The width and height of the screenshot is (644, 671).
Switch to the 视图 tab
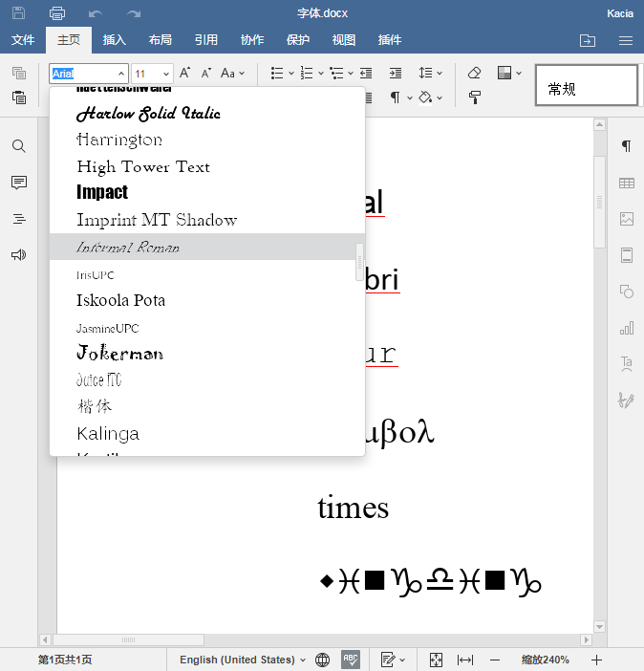pos(343,40)
